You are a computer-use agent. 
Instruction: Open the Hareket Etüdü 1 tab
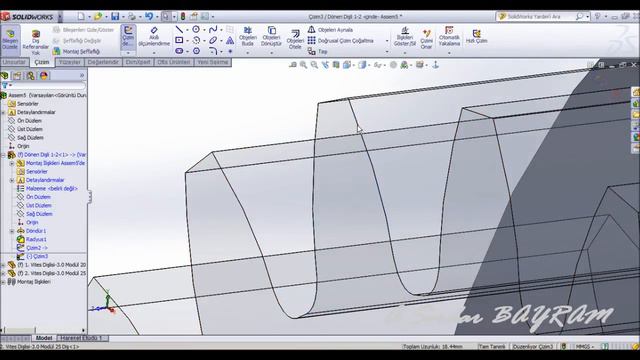pos(83,338)
